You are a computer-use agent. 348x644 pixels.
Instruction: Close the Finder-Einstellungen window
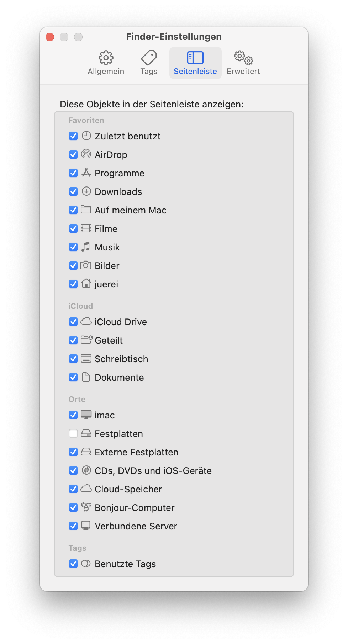point(50,37)
